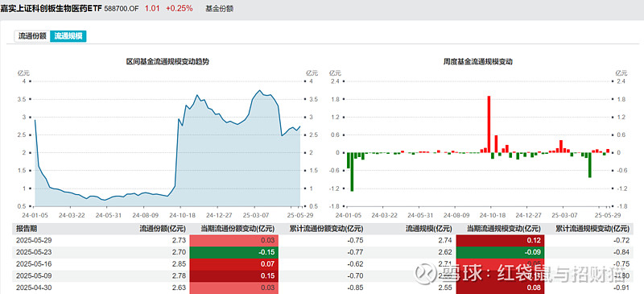The image size is (644, 294).
Task: Click the 1.01 price in header
Action: [x=151, y=8]
